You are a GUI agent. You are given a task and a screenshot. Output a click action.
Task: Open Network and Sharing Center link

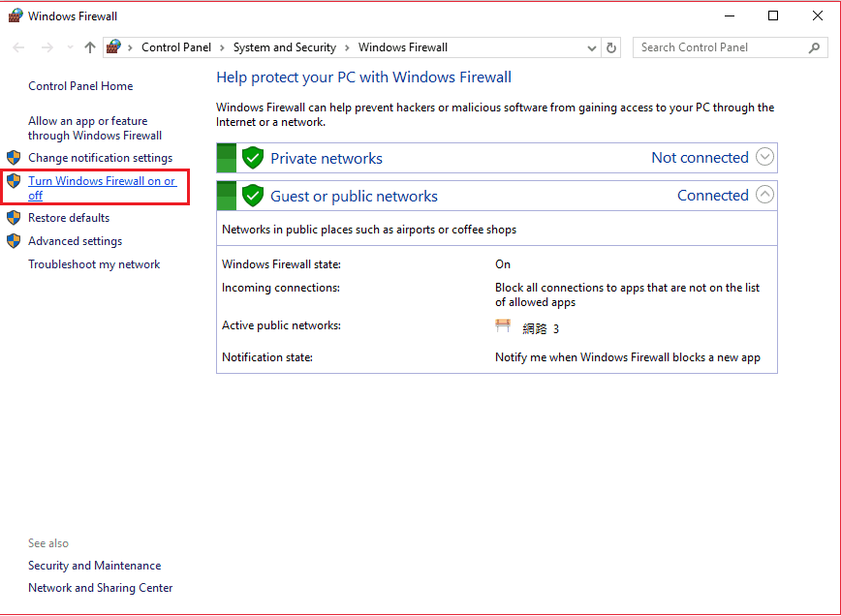[101, 588]
